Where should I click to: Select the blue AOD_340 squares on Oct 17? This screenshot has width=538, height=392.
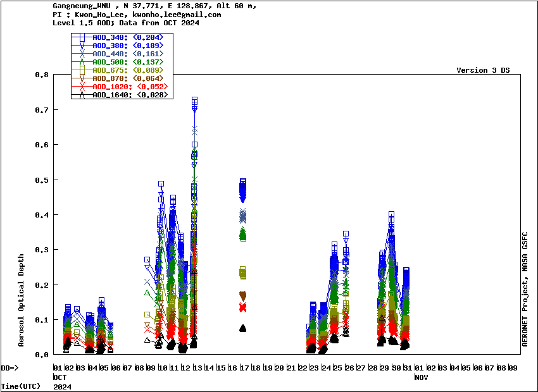tap(243, 185)
